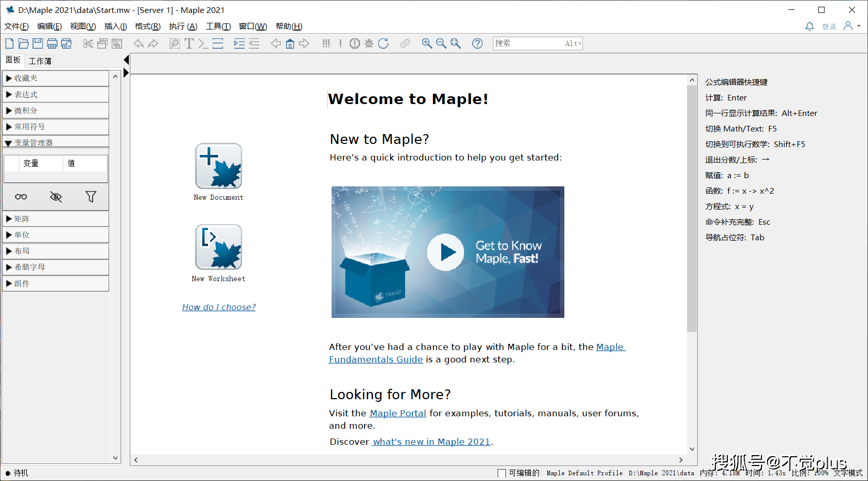Click the document vertical scrollbar thumb
868x481 pixels.
(692, 209)
